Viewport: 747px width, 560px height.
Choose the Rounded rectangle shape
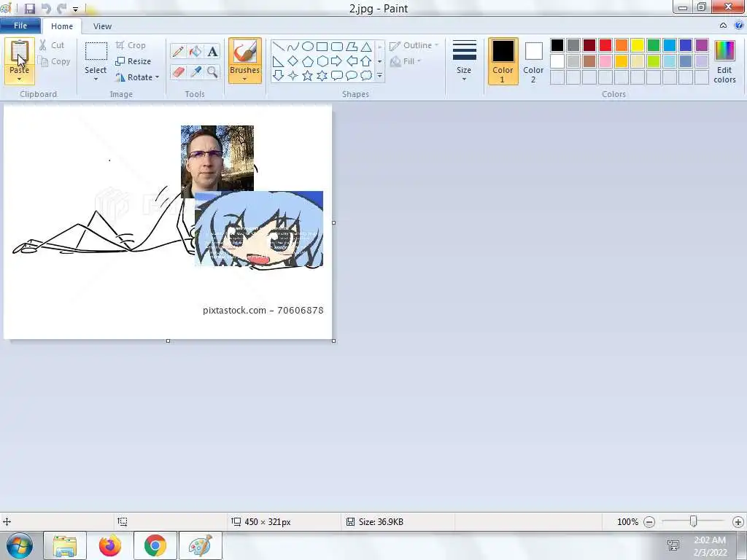[337, 47]
